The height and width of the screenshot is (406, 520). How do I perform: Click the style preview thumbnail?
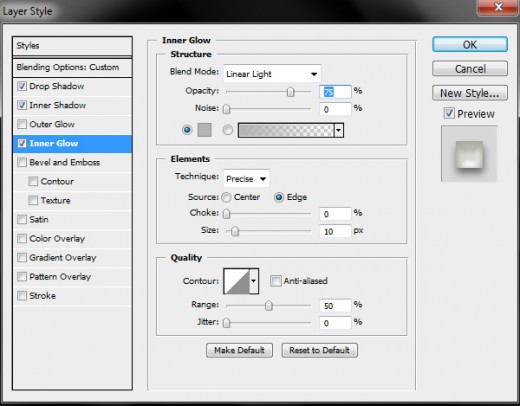click(x=469, y=154)
